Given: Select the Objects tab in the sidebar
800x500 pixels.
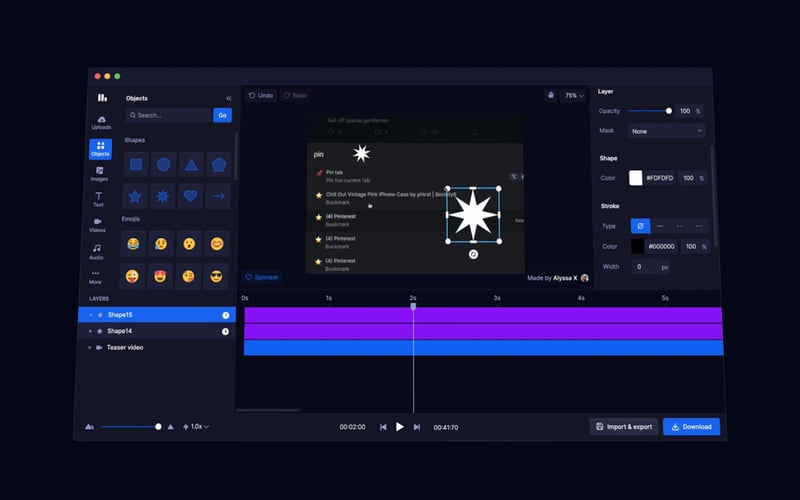Looking at the screenshot, I should (101, 149).
